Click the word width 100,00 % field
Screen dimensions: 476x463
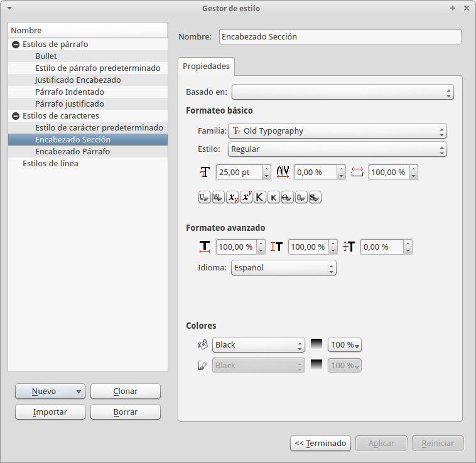click(x=389, y=173)
